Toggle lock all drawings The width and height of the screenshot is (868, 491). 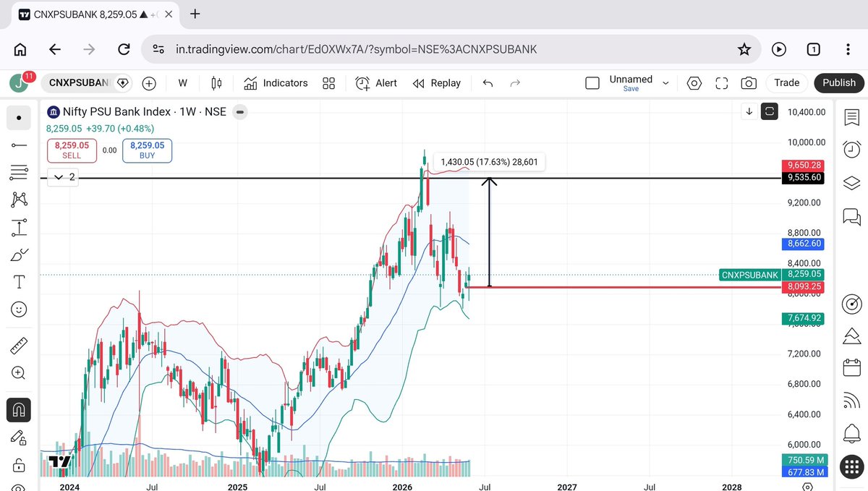point(19,465)
